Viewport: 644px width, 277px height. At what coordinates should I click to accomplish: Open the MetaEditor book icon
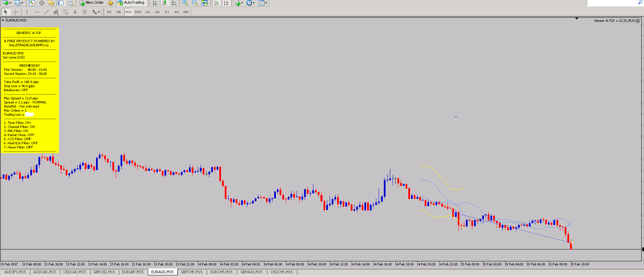(111, 3)
